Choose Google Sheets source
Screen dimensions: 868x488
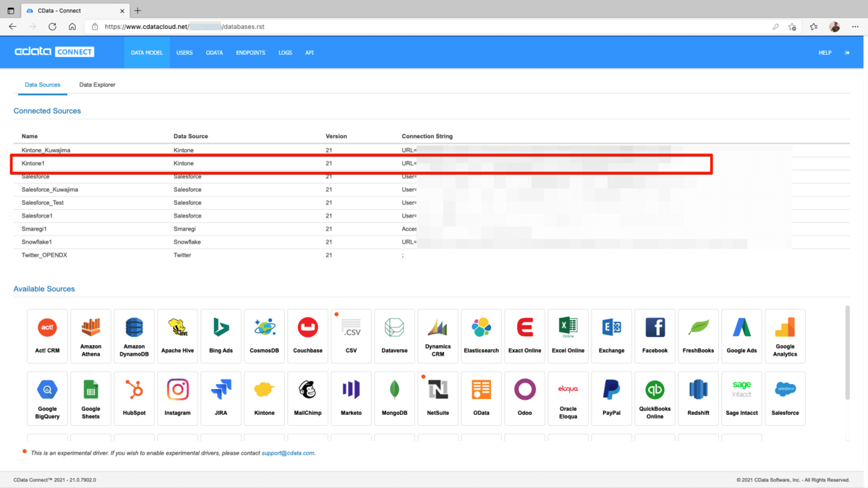pos(90,398)
